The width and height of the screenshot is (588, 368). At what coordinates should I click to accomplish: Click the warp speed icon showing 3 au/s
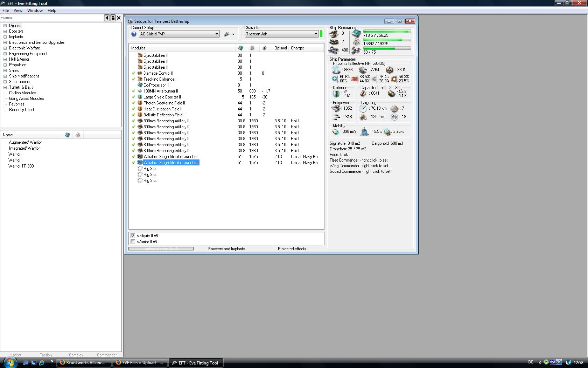(387, 132)
